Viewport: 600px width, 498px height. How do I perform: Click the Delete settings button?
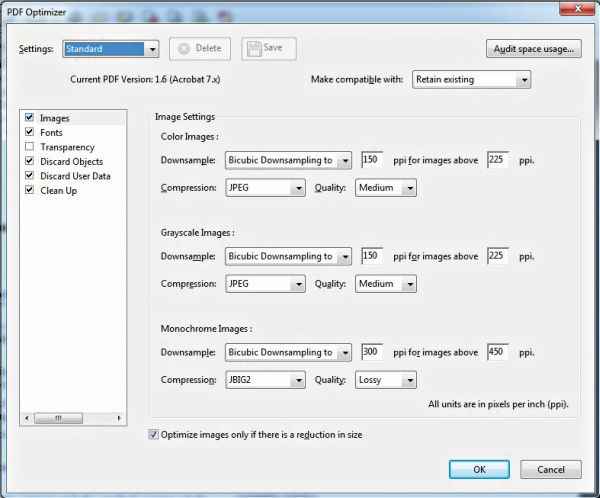pos(200,49)
